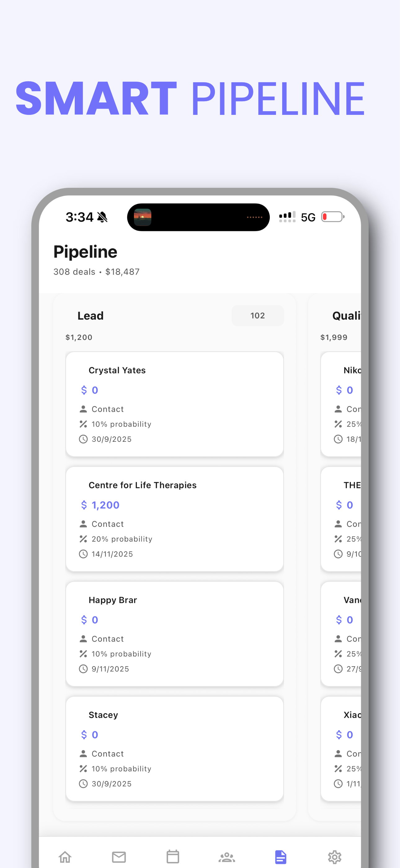Screen dimensions: 400x868
Task: Tap the Pipeline page title
Action: coord(85,251)
